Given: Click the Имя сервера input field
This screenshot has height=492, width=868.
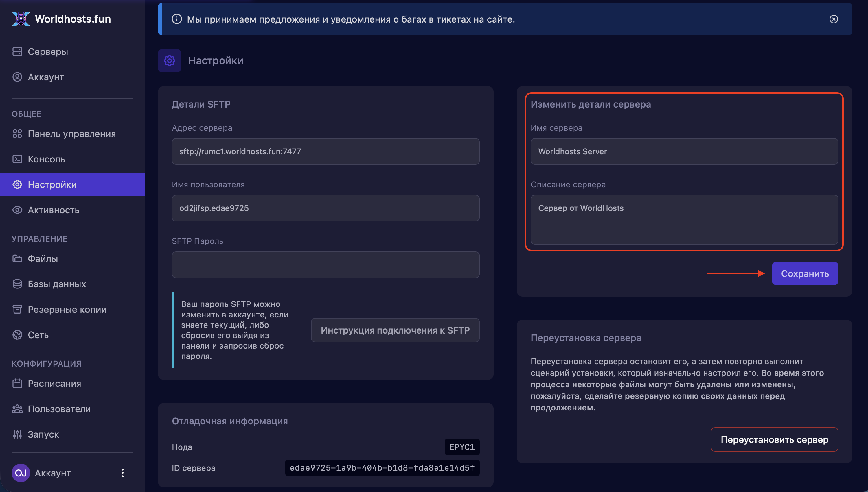Looking at the screenshot, I should (684, 151).
